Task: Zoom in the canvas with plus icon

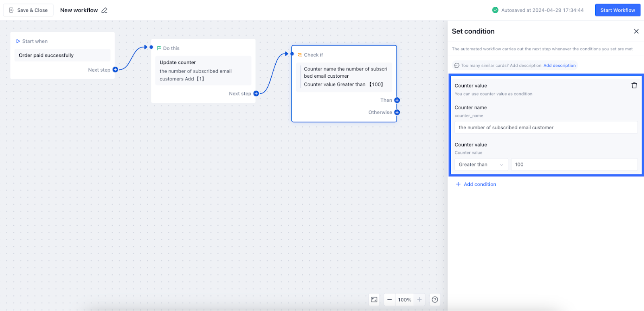Action: point(419,299)
